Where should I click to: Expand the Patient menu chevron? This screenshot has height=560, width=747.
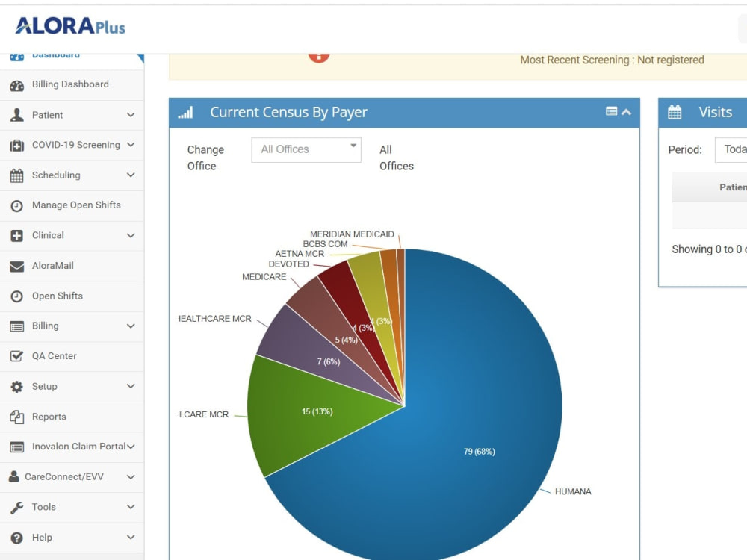tap(131, 115)
